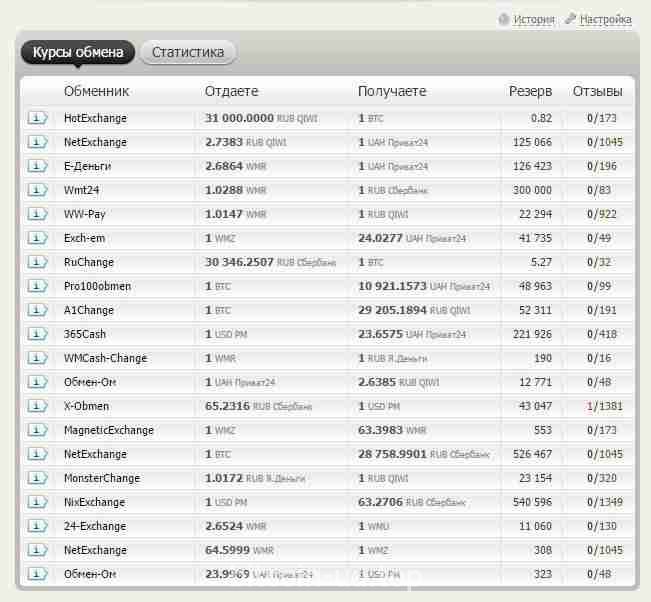Open the Настройка link

coord(605,20)
